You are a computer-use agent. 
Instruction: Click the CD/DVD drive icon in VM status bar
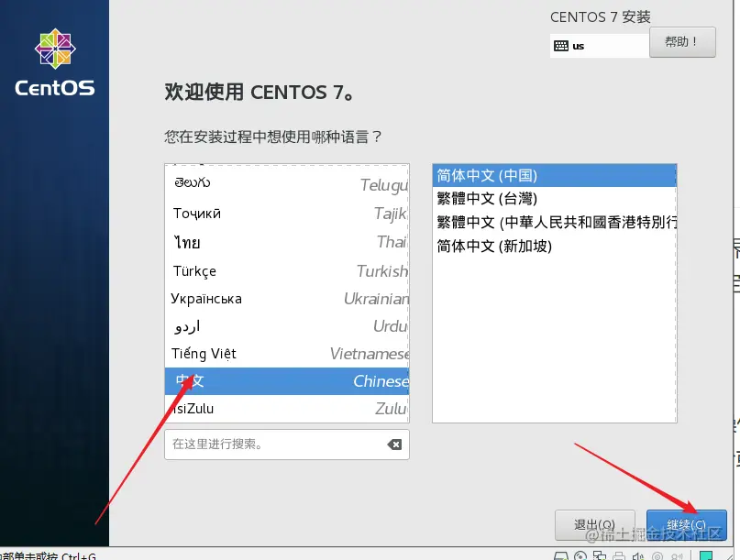click(x=580, y=555)
